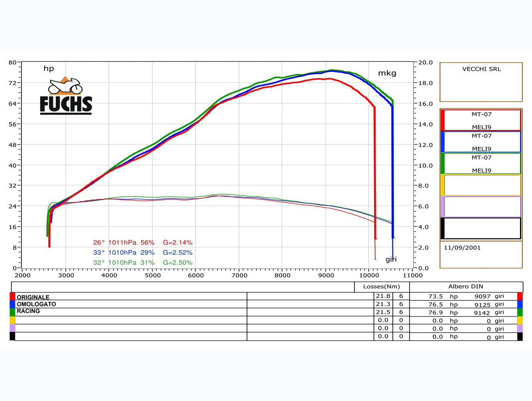Select the red MT-07 MELI9 legend entry

481,120
